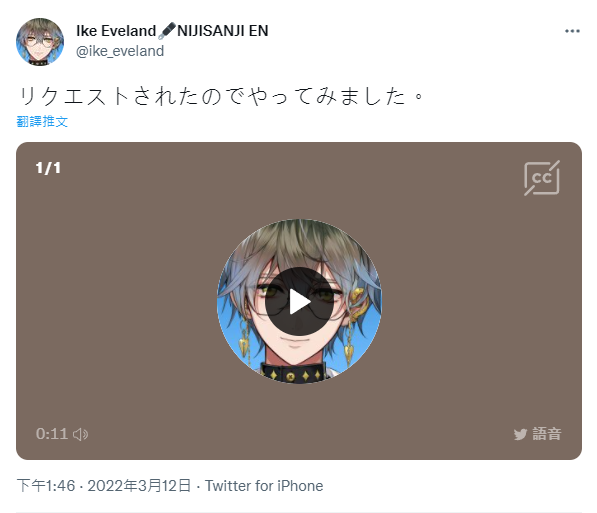The width and height of the screenshot is (597, 513).
Task: Open the Twitter for iPhone source link
Action: pyautogui.click(x=264, y=486)
